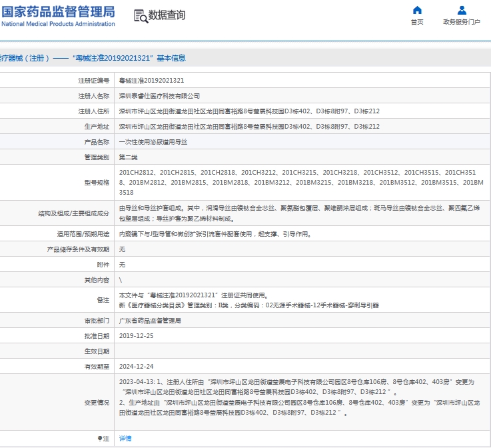This screenshot has height=448, width=491.
Task: Click the 有效期至 row label
Action: pos(97,367)
